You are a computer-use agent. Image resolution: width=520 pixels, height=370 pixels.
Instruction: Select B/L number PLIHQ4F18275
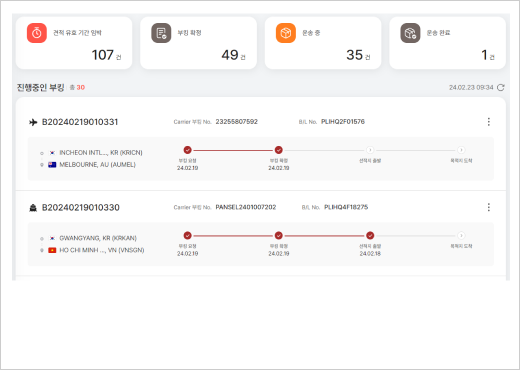(346, 207)
